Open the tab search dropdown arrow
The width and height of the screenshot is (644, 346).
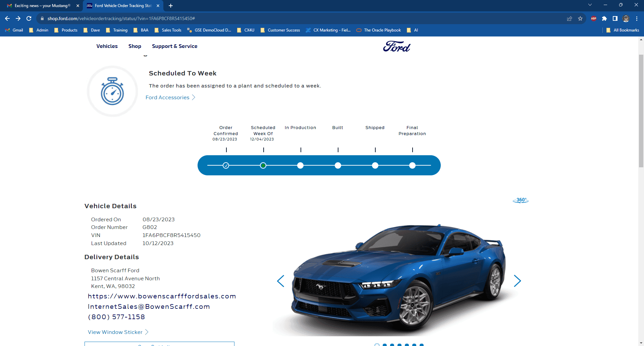[590, 5]
